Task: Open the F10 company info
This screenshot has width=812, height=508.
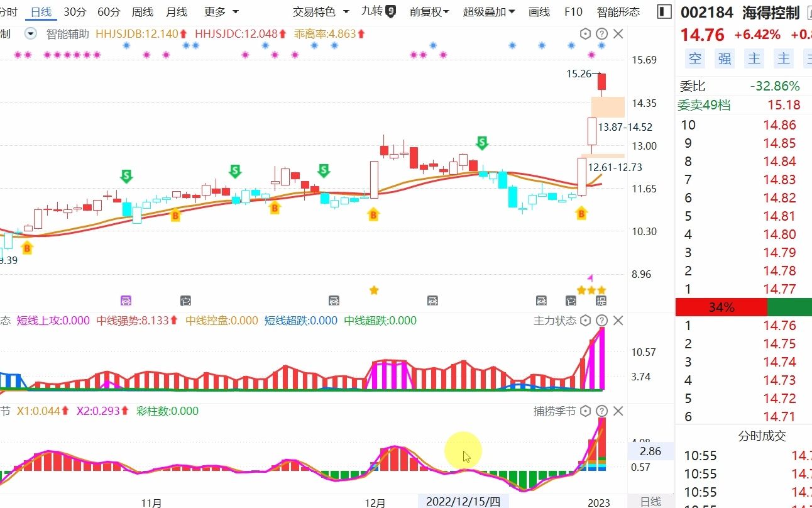Action: point(573,11)
